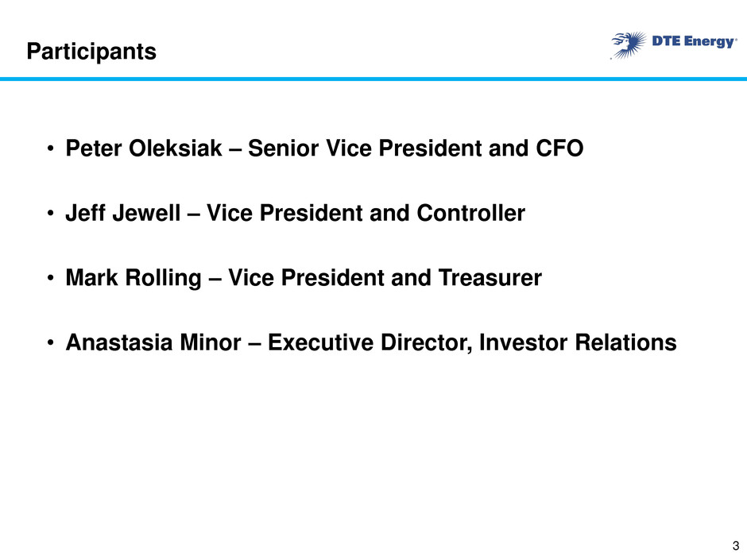Click the word 'Controller' in second bullet
This screenshot has width=747, height=560.
click(x=470, y=213)
